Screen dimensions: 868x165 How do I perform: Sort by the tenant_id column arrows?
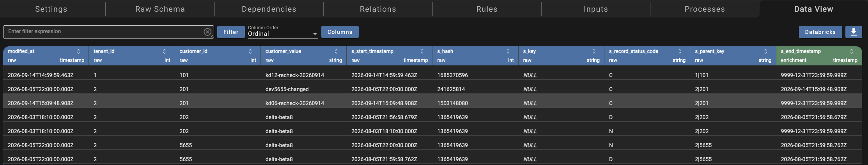[x=164, y=51]
